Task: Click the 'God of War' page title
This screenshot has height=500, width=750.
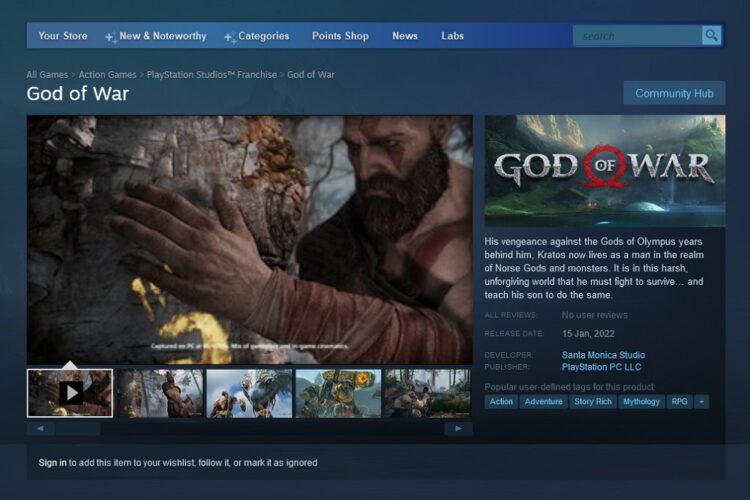Action: tap(78, 94)
